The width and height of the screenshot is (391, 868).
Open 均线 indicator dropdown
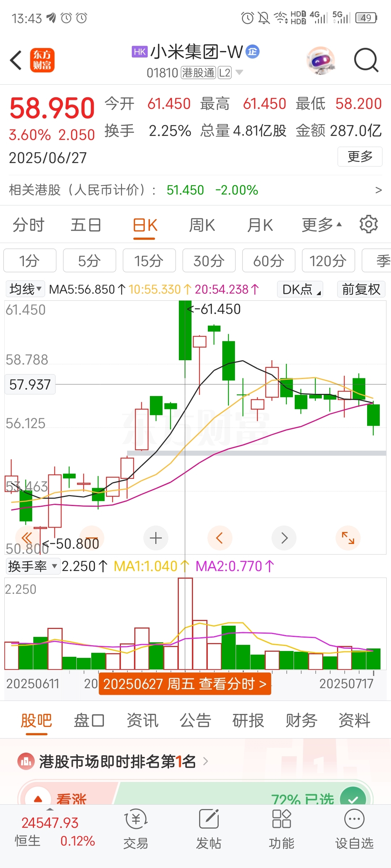click(x=25, y=289)
